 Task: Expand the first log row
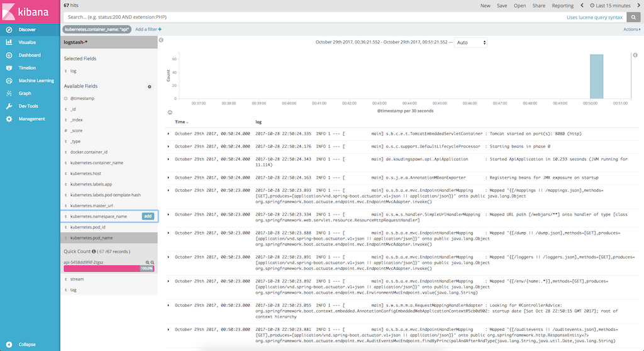[168, 134]
